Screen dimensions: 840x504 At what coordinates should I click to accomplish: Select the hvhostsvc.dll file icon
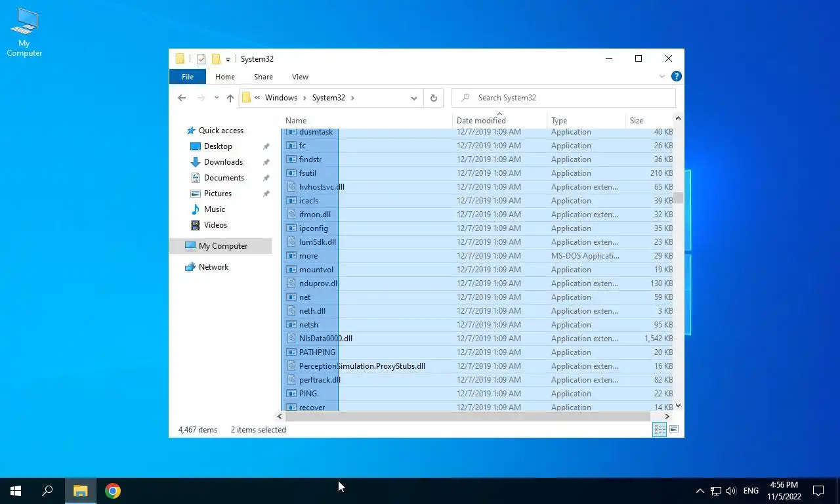[293, 187]
